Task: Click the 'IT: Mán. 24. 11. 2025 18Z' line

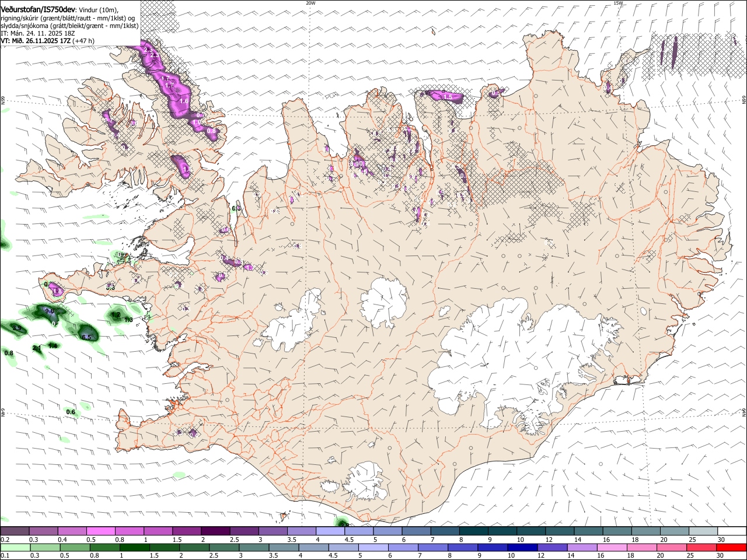Action: (38, 33)
